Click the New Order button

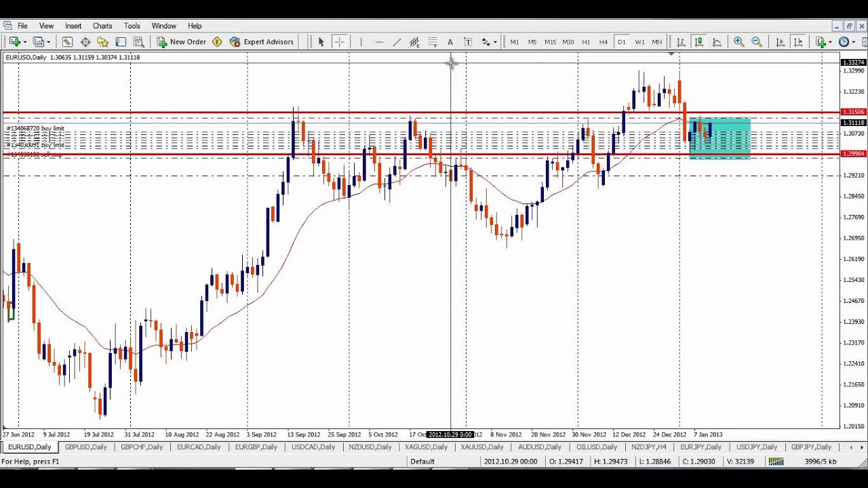tap(181, 42)
